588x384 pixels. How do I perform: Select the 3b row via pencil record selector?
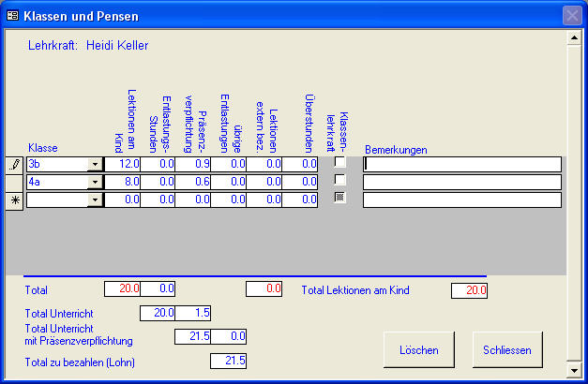pyautogui.click(x=14, y=164)
